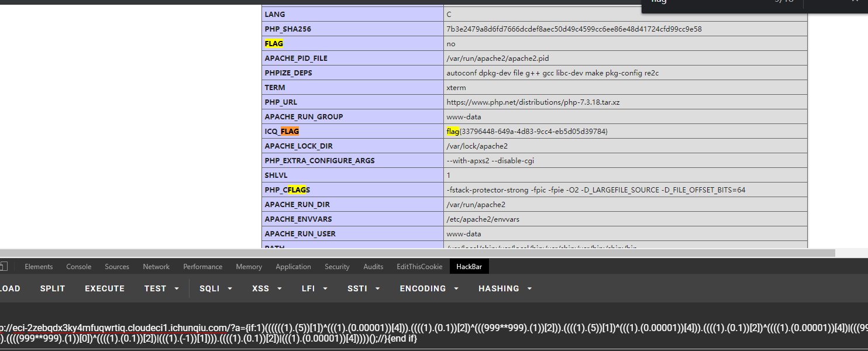Go to the Application tab
Image resolution: width=868 pixels, height=351 pixels.
[x=293, y=267]
